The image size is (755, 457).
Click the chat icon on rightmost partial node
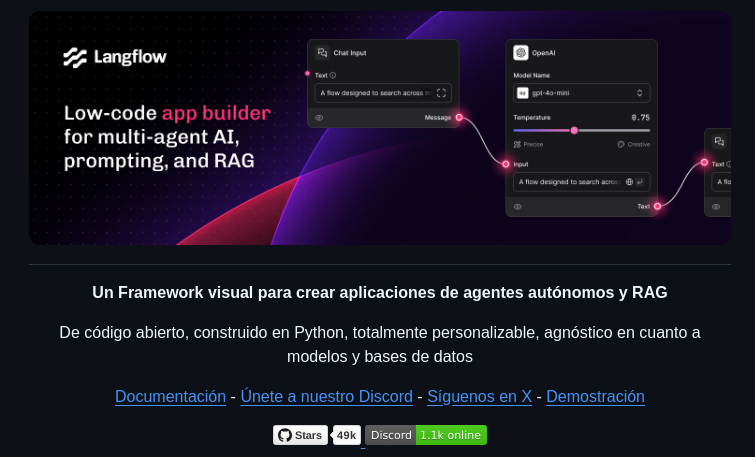tap(719, 141)
